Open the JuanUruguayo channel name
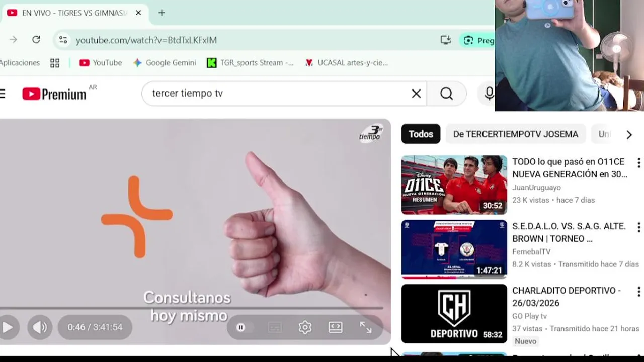 pos(536,187)
